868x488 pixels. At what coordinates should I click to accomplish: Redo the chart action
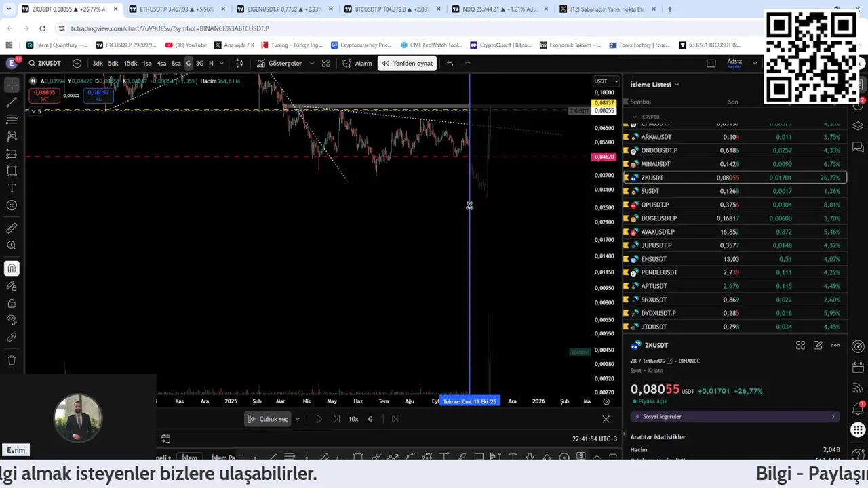[467, 63]
